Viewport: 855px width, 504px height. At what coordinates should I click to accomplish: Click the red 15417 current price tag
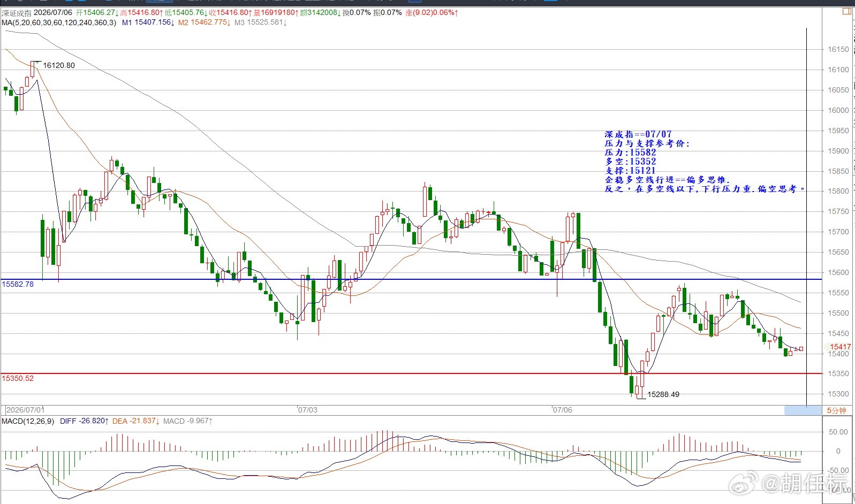click(x=840, y=347)
